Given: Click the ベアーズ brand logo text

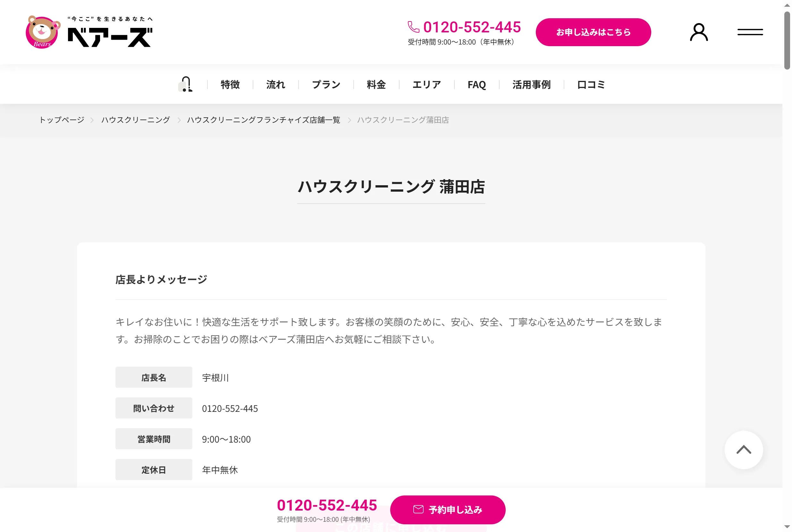Looking at the screenshot, I should [110, 37].
